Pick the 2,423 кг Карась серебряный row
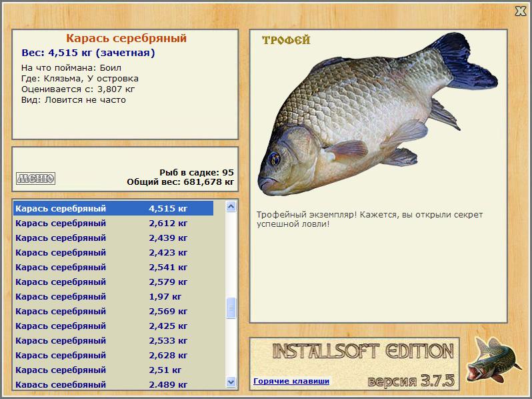Screen dimensions: 532x399 [x=113, y=252]
